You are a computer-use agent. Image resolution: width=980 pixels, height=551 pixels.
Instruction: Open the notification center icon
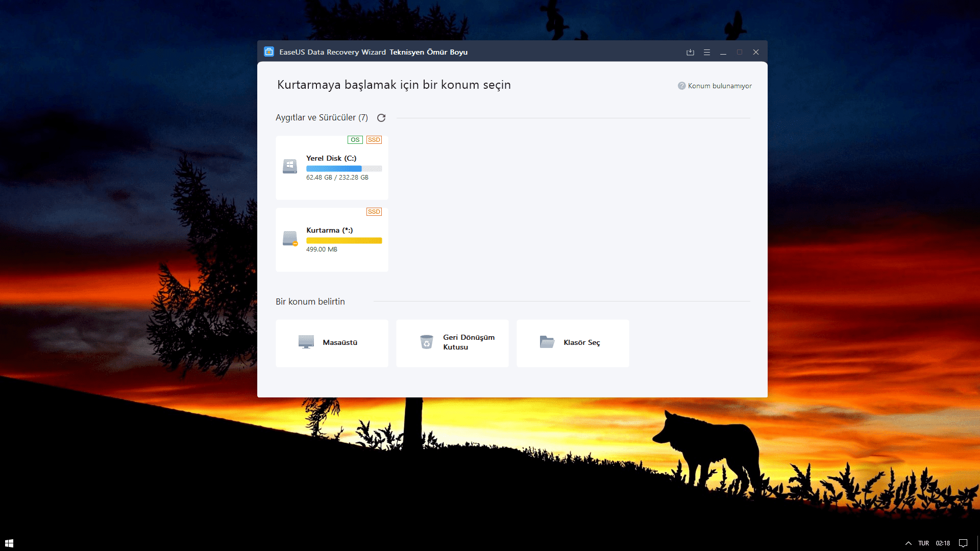[x=963, y=543]
